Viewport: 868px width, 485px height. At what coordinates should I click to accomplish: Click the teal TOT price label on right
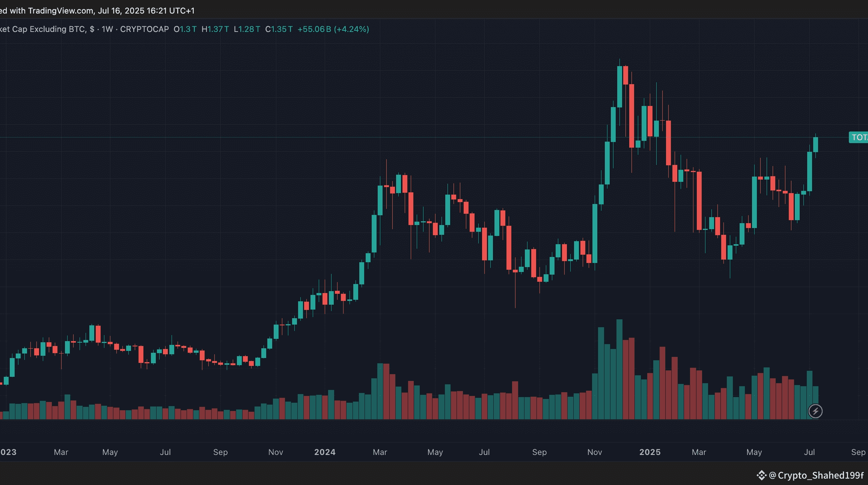tap(859, 137)
